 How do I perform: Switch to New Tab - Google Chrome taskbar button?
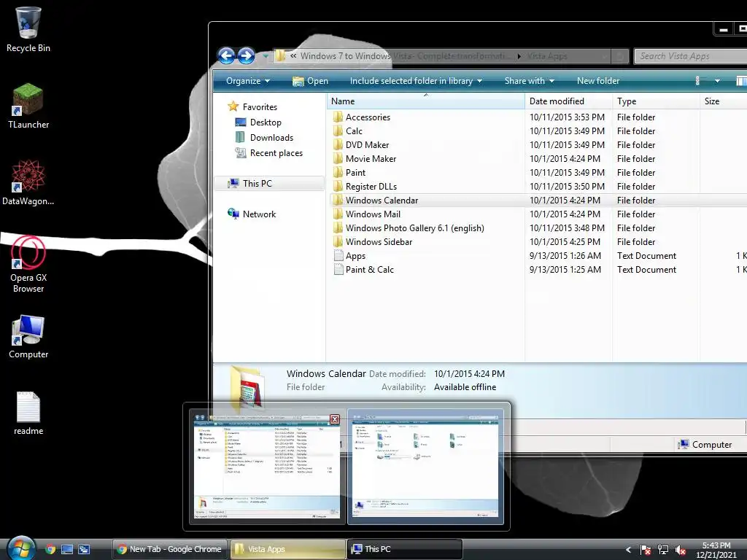(x=170, y=549)
